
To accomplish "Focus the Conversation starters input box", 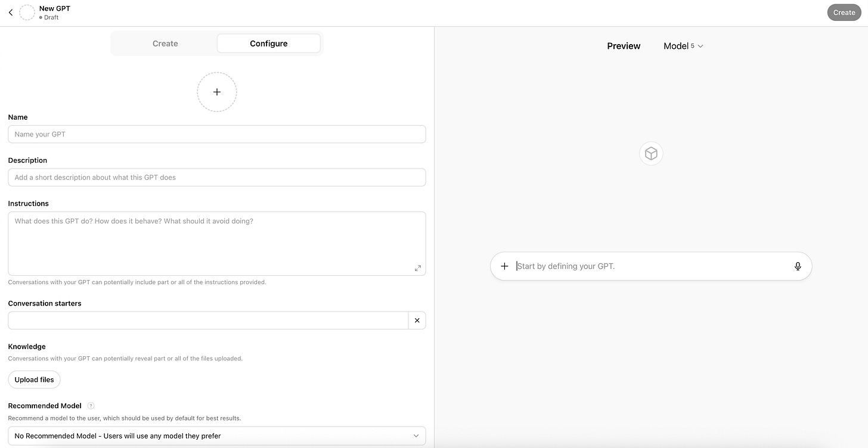I will point(208,321).
